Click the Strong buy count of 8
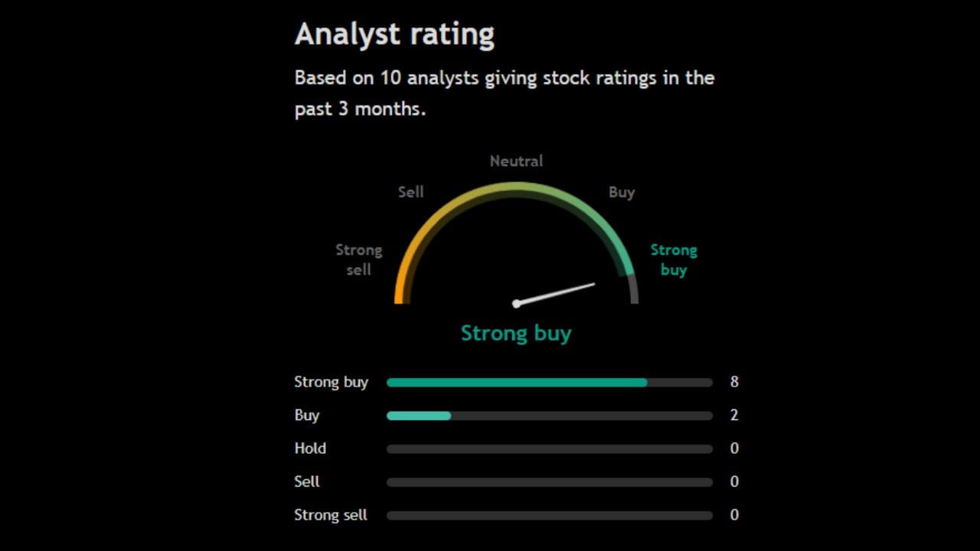980x551 pixels. click(x=734, y=382)
